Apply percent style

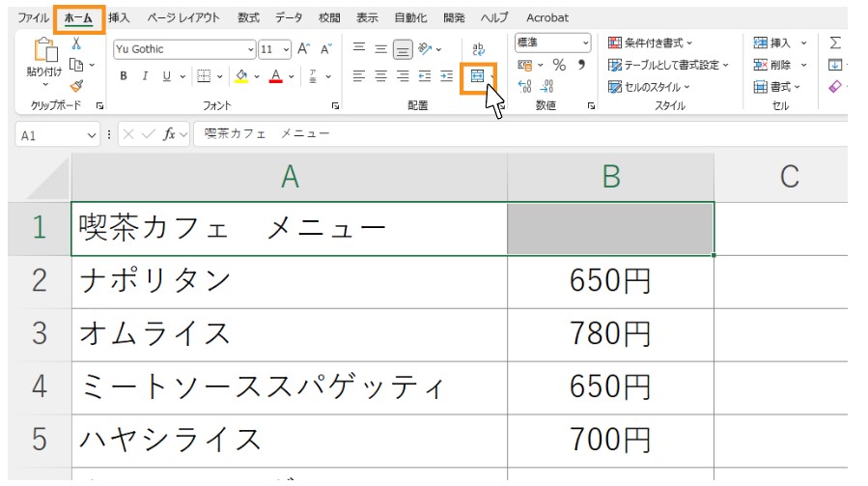(x=559, y=65)
